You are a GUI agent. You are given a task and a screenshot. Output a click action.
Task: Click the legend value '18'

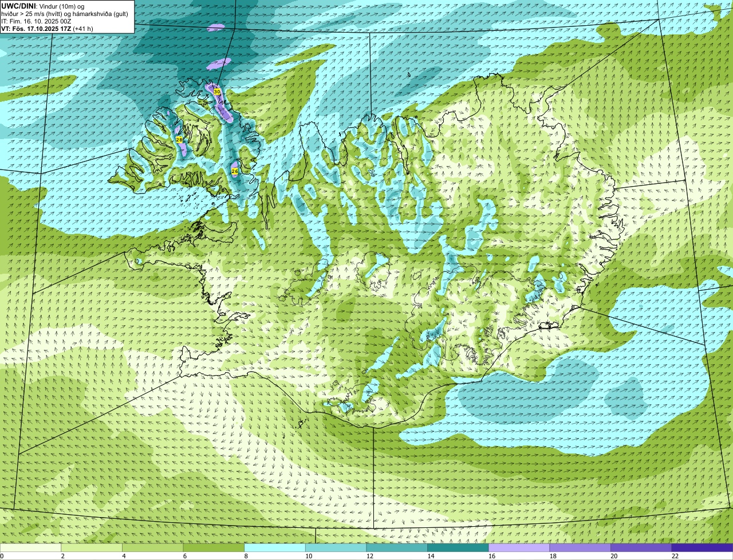point(553,556)
